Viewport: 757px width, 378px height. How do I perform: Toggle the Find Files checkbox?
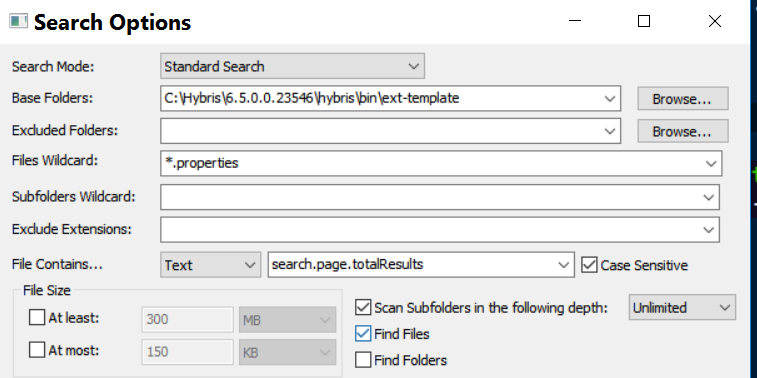point(363,334)
